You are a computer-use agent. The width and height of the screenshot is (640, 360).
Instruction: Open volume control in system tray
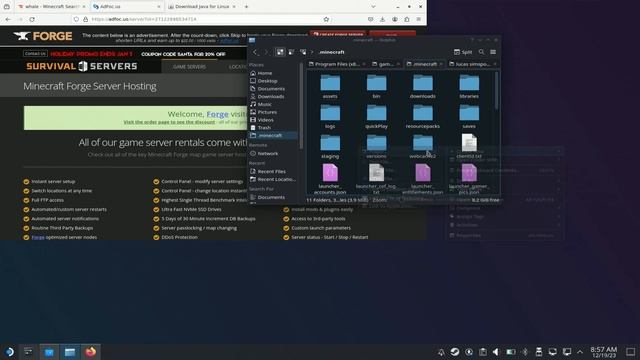tap(496, 352)
